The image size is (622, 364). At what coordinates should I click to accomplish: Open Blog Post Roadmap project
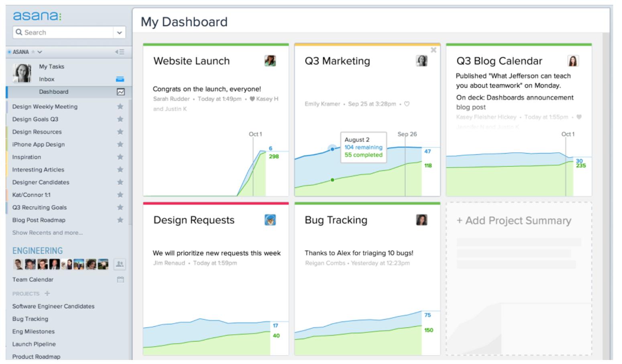pos(39,220)
